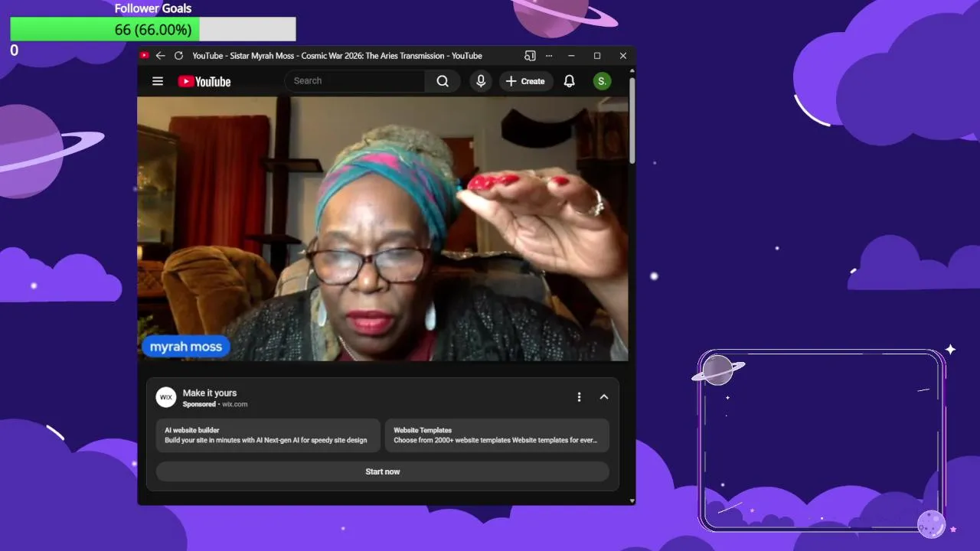
Task: Click the YouTube app icon in title bar
Action: pos(145,56)
